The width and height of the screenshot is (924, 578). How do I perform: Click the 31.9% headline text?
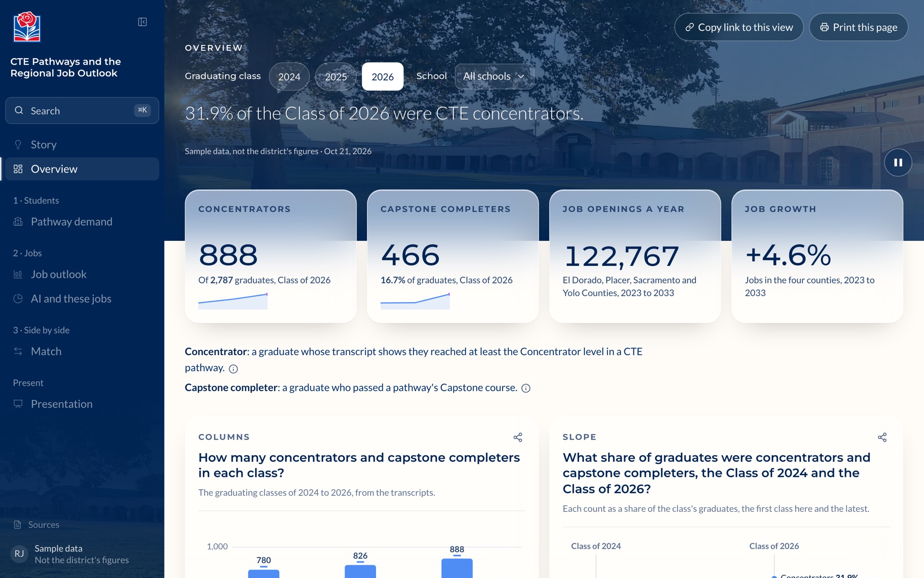(x=384, y=113)
